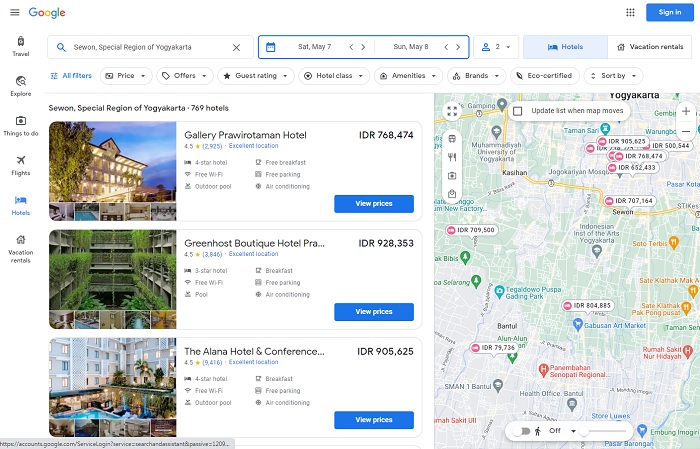Viewport: 700px width, 449px height.
Task: Move check-out date to previous day
Action: coord(446,47)
